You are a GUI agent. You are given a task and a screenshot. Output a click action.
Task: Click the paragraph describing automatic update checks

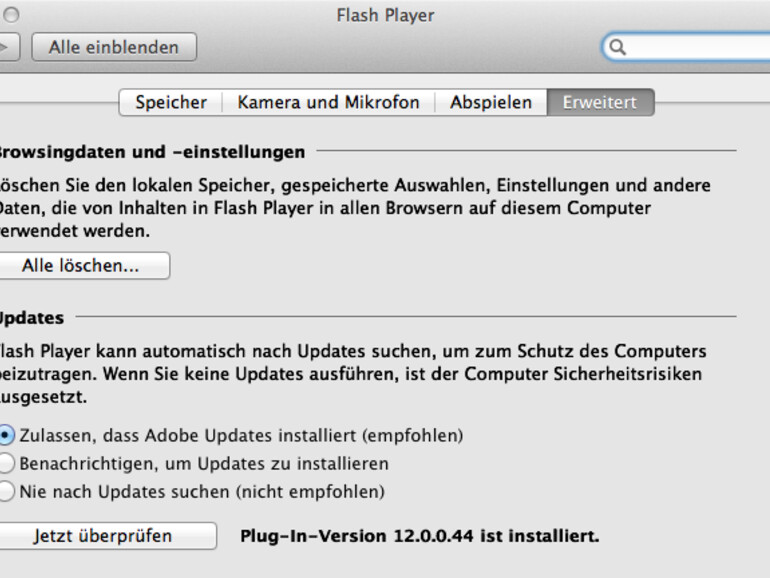coord(350,374)
